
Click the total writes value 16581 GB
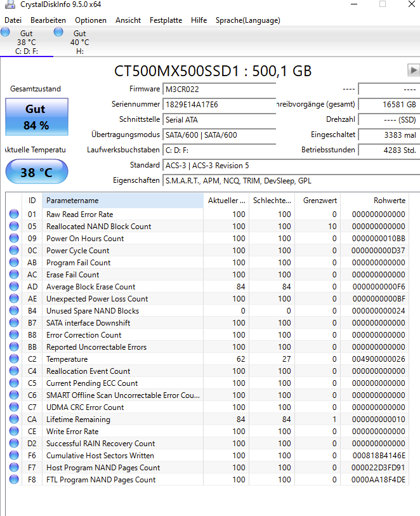pos(389,104)
